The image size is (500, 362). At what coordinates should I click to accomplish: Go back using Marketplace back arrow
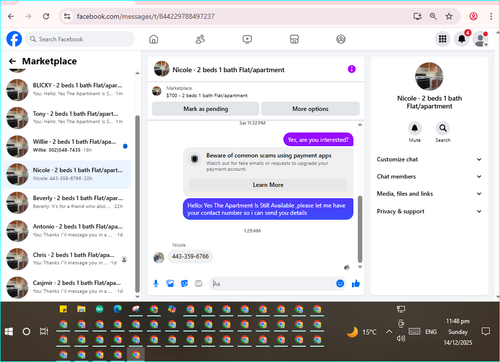[12, 61]
